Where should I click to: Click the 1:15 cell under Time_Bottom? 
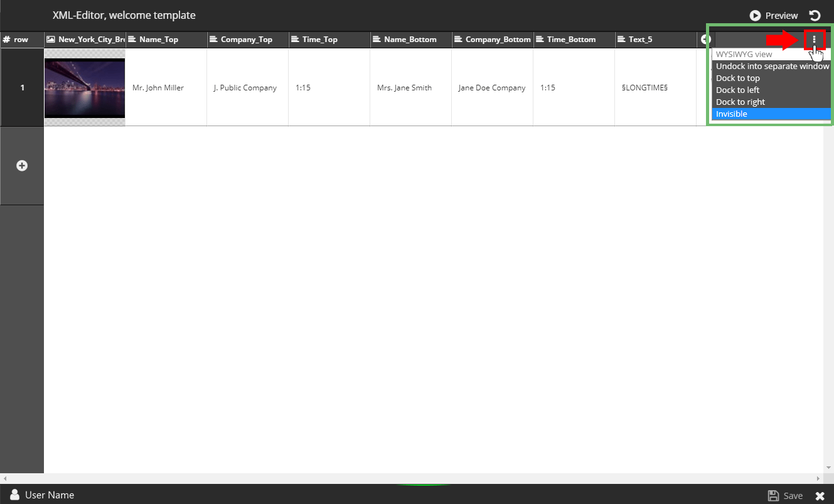coord(574,87)
